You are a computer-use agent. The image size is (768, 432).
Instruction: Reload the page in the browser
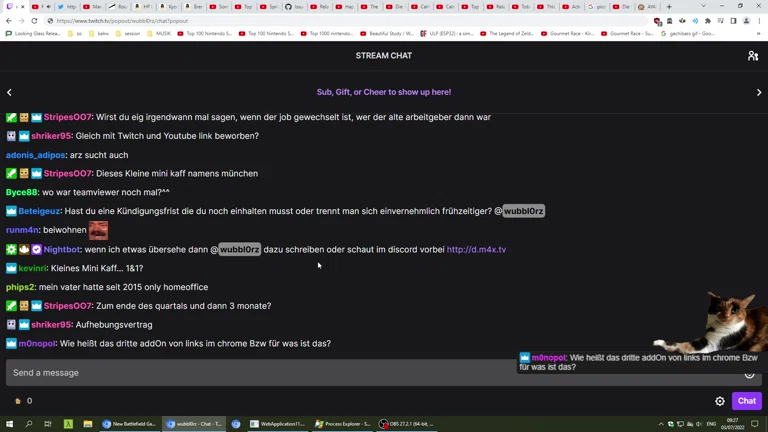[x=34, y=21]
